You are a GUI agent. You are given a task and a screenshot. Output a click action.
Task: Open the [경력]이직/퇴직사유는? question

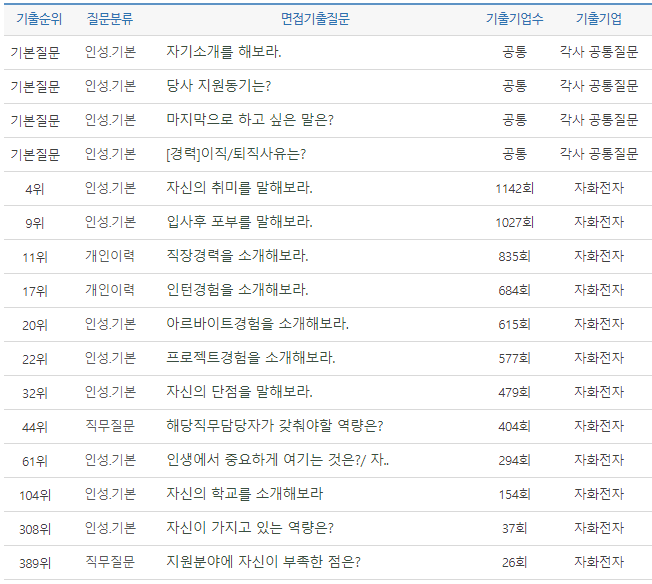[235, 154]
